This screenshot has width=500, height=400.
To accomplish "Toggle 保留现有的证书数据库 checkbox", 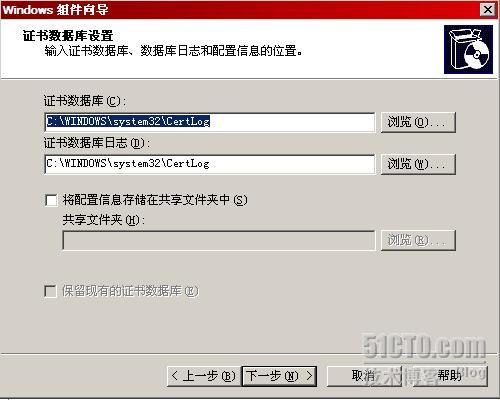I will click(50, 291).
